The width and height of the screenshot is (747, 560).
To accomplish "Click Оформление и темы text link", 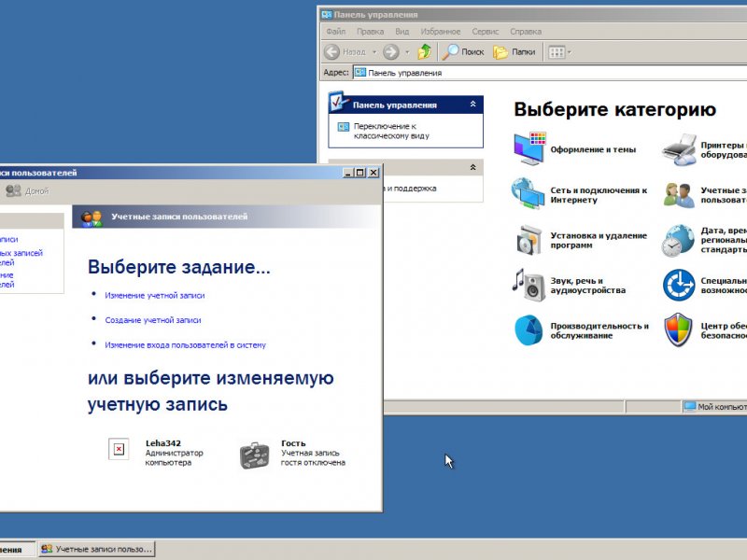I will [x=593, y=149].
